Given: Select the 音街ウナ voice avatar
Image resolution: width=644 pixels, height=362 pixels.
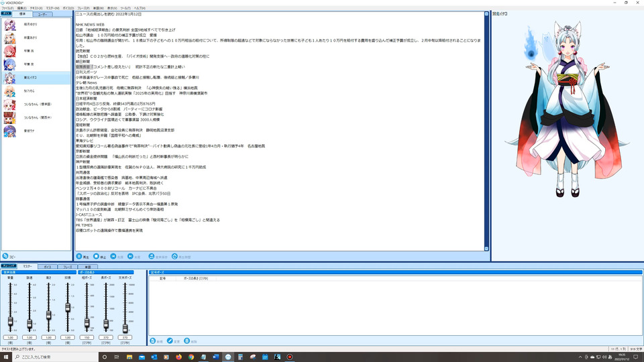Looking at the screenshot, I should point(10,131).
